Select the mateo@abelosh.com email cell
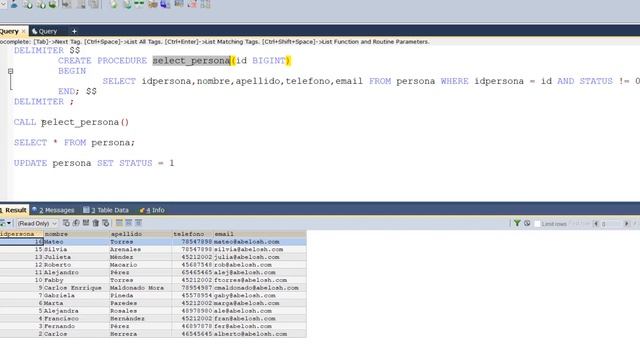 point(260,242)
